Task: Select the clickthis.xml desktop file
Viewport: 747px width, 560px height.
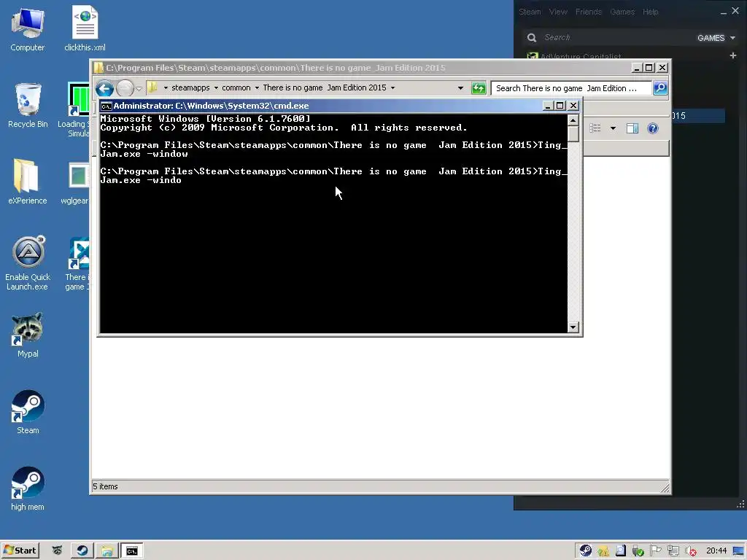Action: [85, 29]
